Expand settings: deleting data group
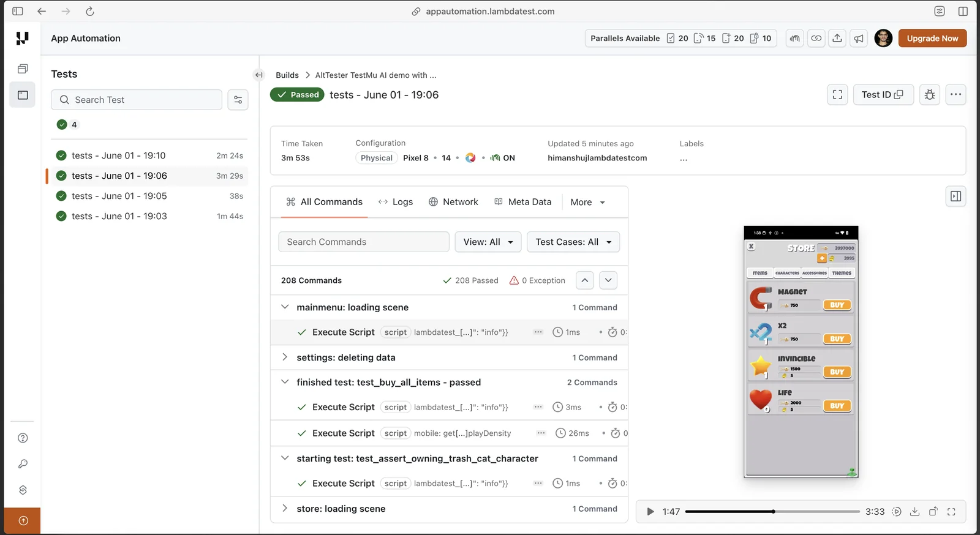Image resolution: width=980 pixels, height=535 pixels. (x=285, y=357)
